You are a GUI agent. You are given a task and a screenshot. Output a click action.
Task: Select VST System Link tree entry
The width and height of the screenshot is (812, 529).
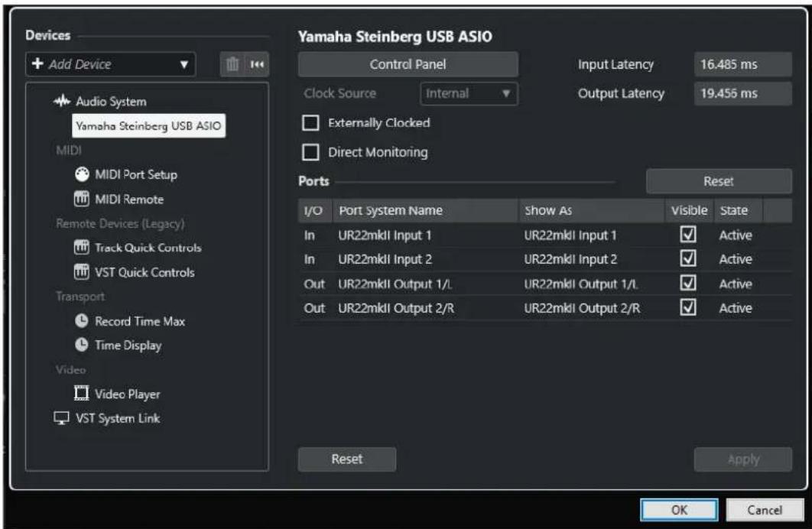tap(118, 418)
